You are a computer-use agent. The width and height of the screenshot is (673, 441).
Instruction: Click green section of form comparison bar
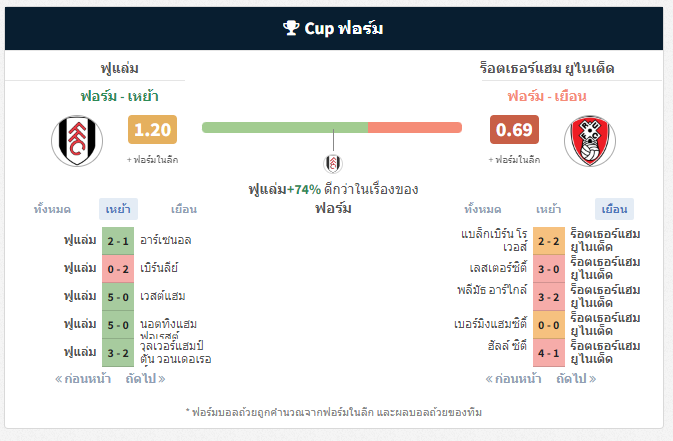tap(285, 128)
